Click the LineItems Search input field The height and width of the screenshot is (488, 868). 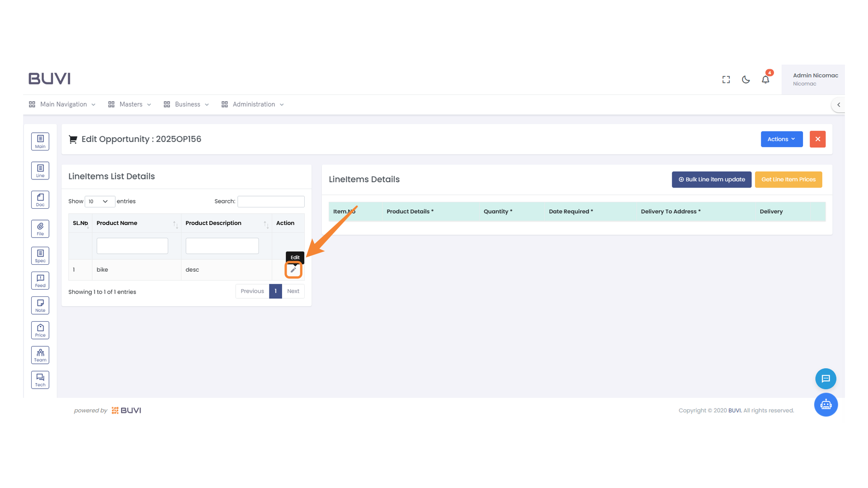[x=271, y=202]
